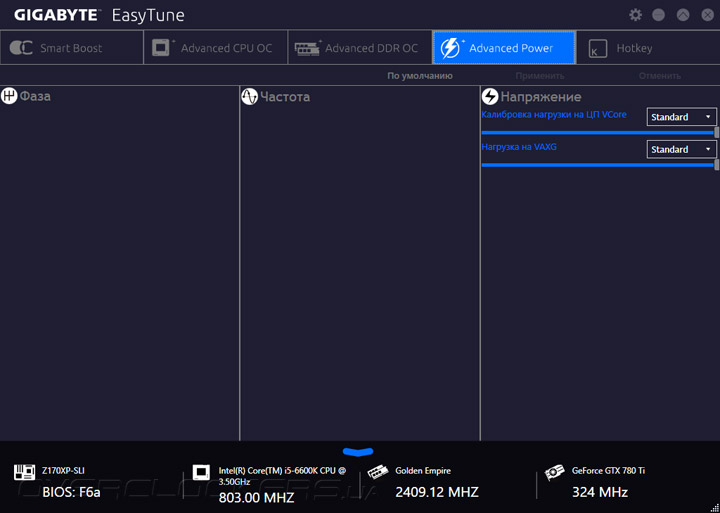Click the memory icon next to Golden Empire

(378, 472)
